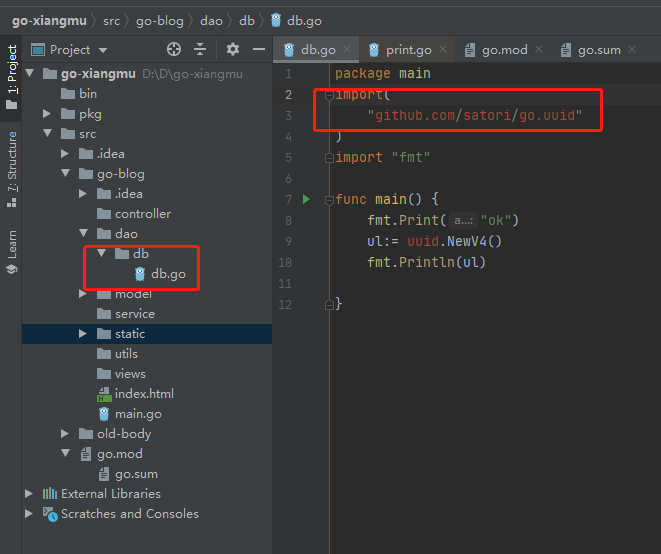Viewport: 661px width, 554px height.
Task: Click the Scratches and Consoles icon
Action: pos(50,514)
